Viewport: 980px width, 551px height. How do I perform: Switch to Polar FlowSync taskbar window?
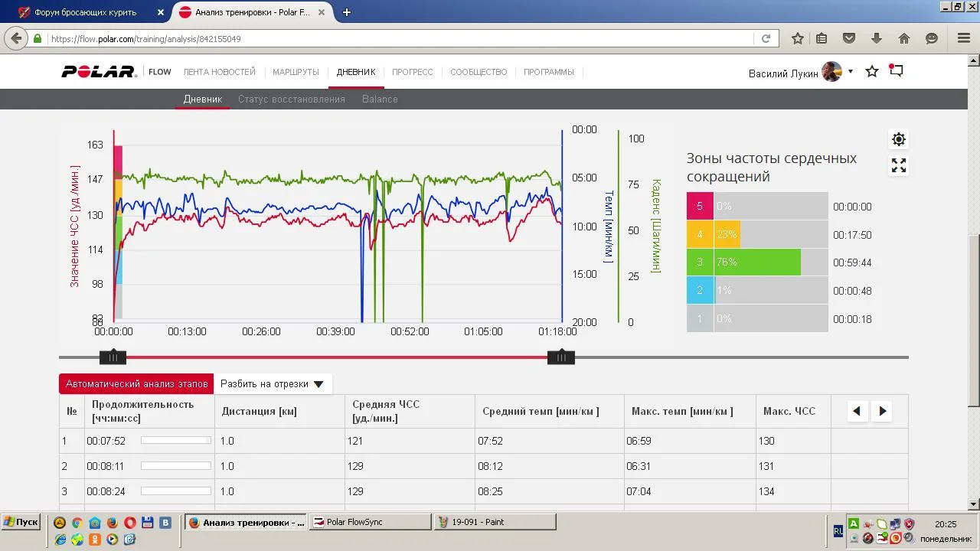point(371,522)
